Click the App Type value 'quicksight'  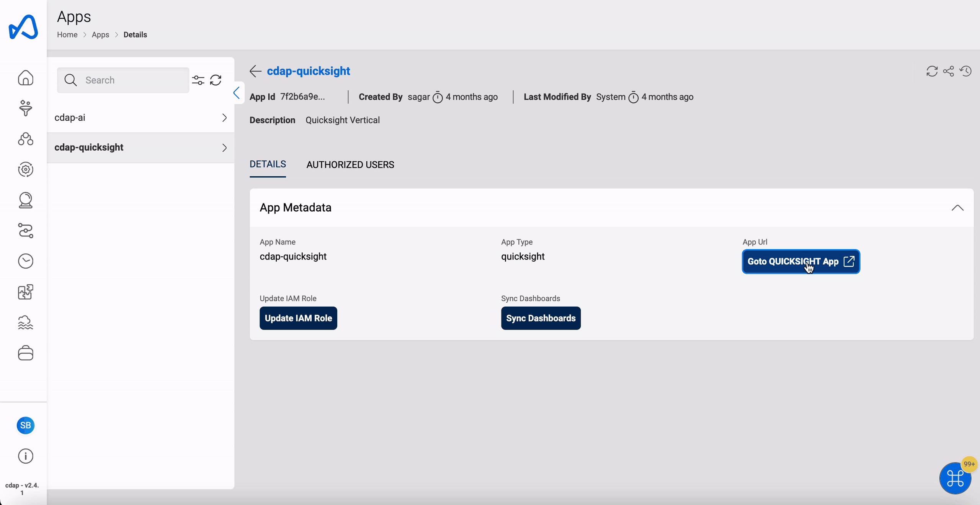[x=523, y=256]
